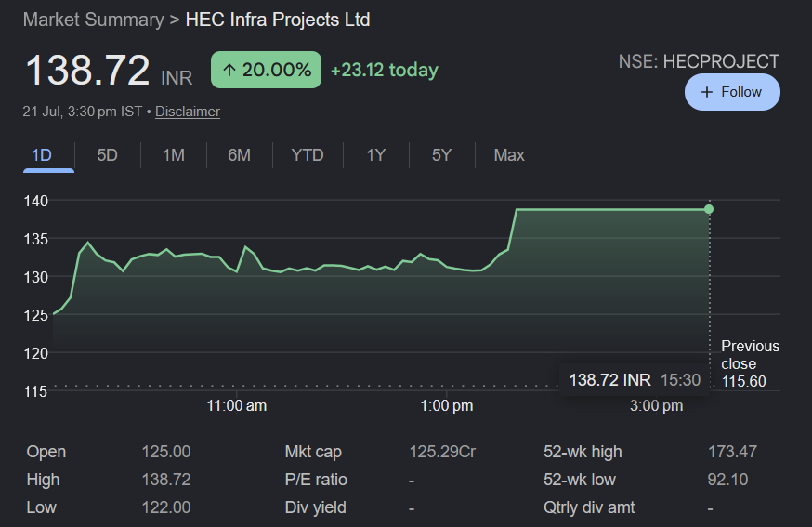Click the 3:00 pm axis label
Screen dimensions: 812x527
coord(656,406)
